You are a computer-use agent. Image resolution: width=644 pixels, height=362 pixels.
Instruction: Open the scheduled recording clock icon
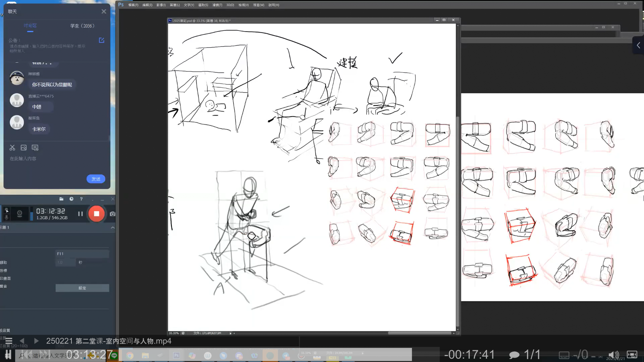71,199
